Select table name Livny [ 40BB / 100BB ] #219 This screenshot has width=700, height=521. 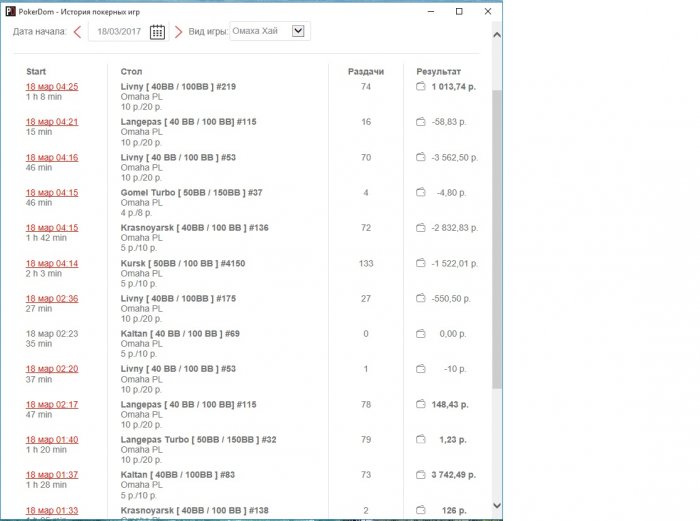click(178, 87)
